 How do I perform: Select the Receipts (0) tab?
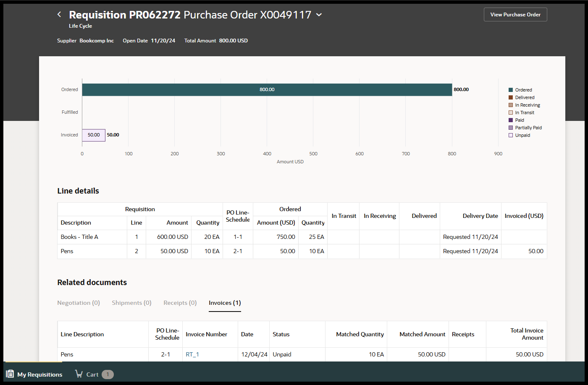180,303
